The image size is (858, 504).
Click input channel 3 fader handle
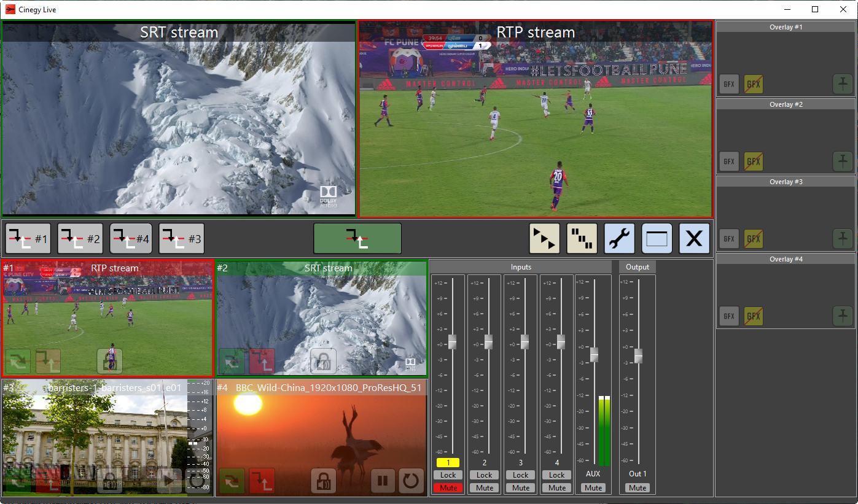coord(525,342)
